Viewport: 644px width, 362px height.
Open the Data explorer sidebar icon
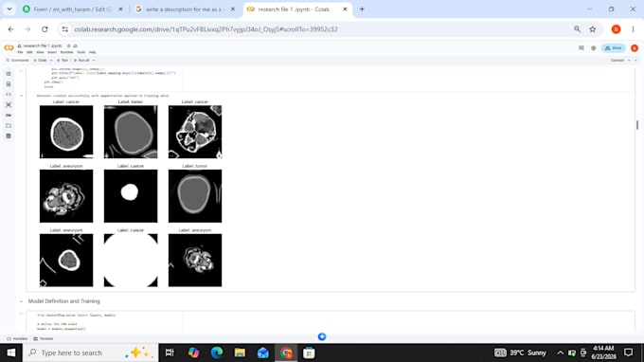pyautogui.click(x=9, y=136)
